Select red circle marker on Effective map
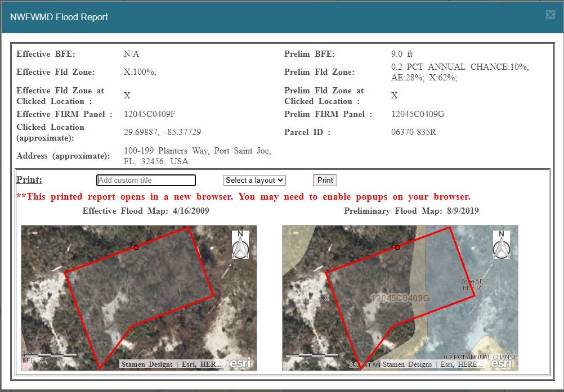The width and height of the screenshot is (564, 392). [x=136, y=247]
